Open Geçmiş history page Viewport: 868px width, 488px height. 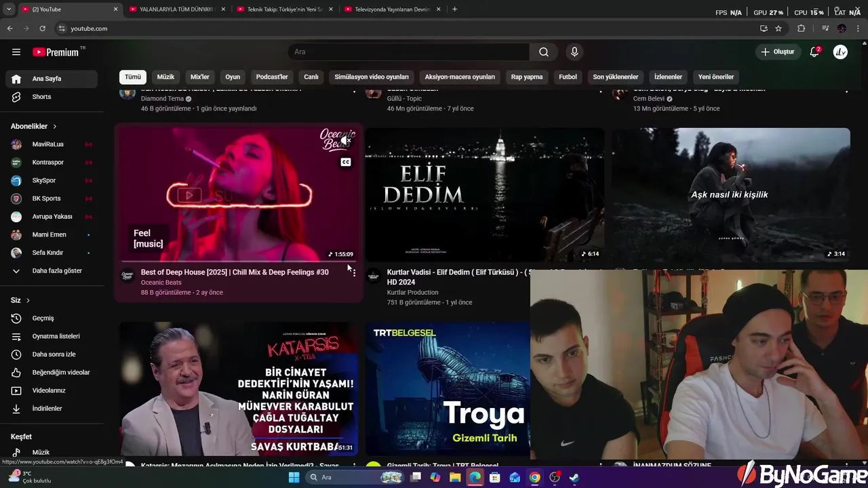(52, 319)
